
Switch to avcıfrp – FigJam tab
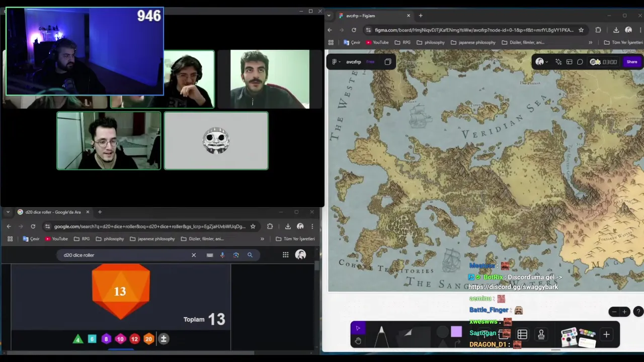coord(374,16)
